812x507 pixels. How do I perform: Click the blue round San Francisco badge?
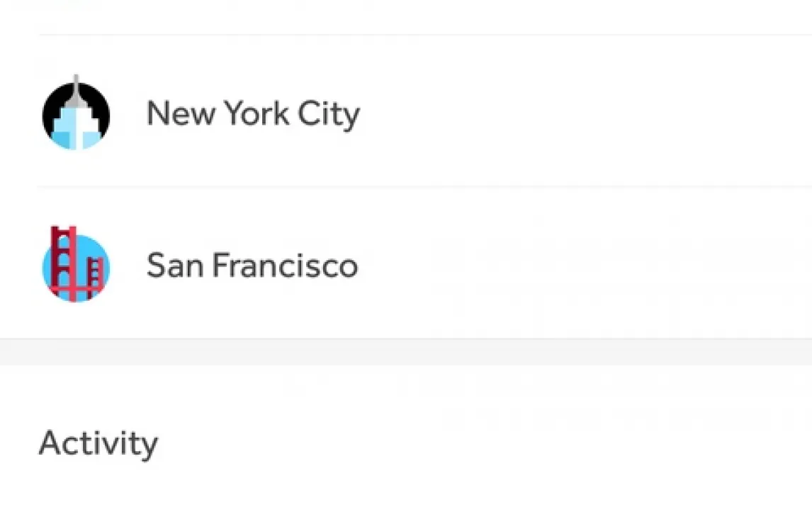click(76, 266)
